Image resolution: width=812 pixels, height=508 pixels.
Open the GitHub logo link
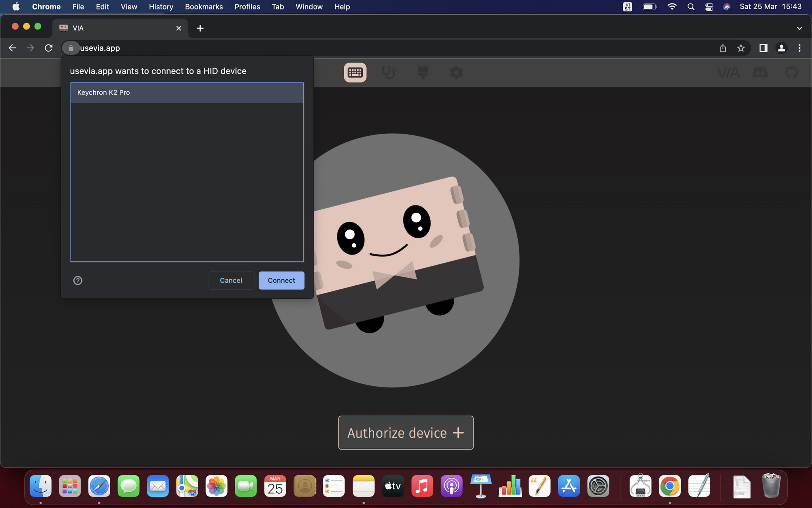791,73
